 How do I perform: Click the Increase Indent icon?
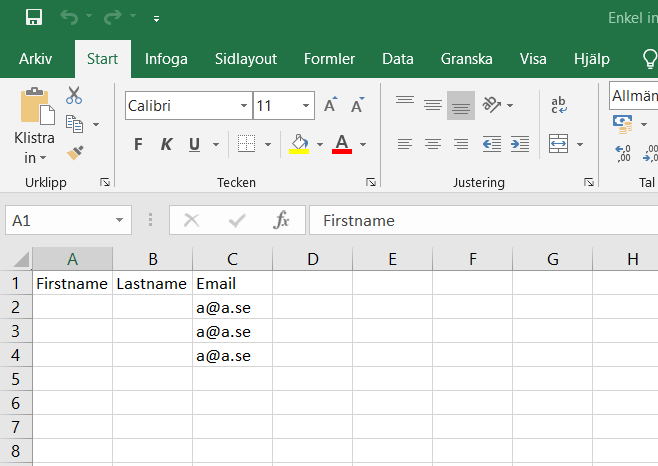coord(520,144)
